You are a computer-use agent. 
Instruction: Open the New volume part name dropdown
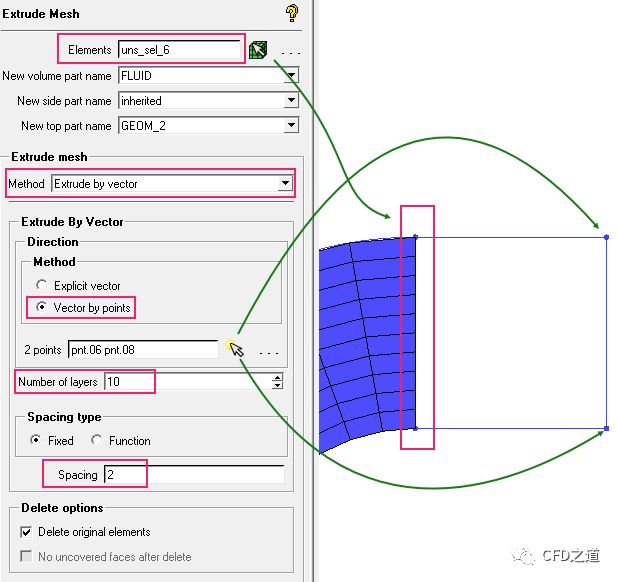291,76
